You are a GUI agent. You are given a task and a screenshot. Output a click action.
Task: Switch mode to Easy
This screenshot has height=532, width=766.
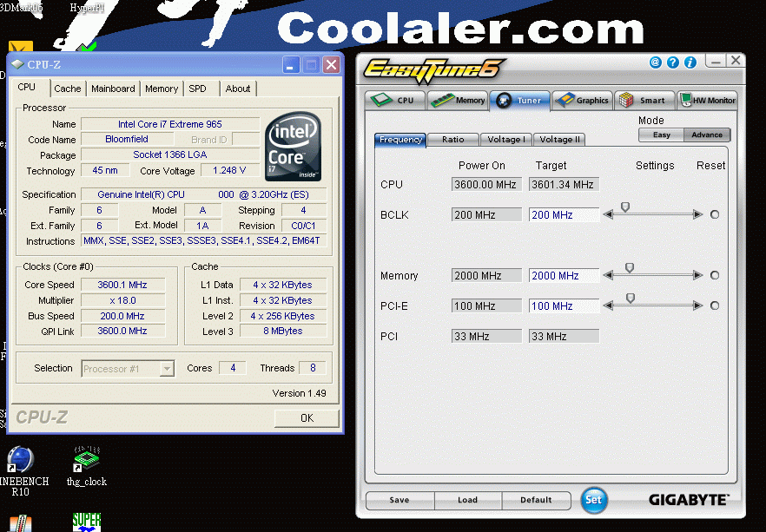coord(661,135)
